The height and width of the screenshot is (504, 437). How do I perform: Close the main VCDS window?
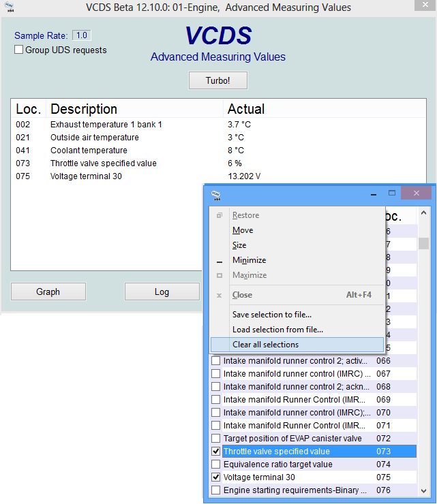425,5
